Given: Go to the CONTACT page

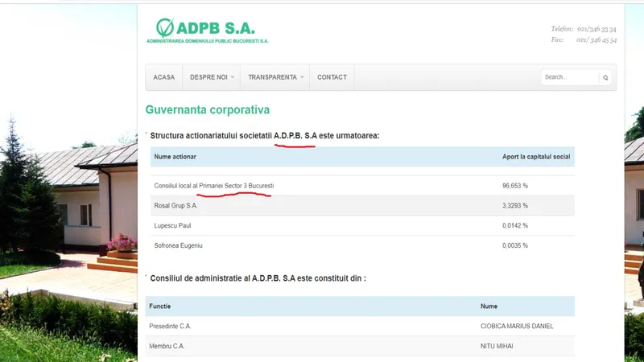Looking at the screenshot, I should (332, 77).
